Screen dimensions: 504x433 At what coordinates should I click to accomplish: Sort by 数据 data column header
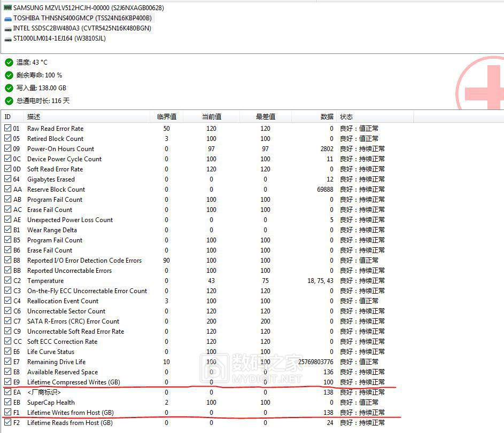click(x=314, y=117)
